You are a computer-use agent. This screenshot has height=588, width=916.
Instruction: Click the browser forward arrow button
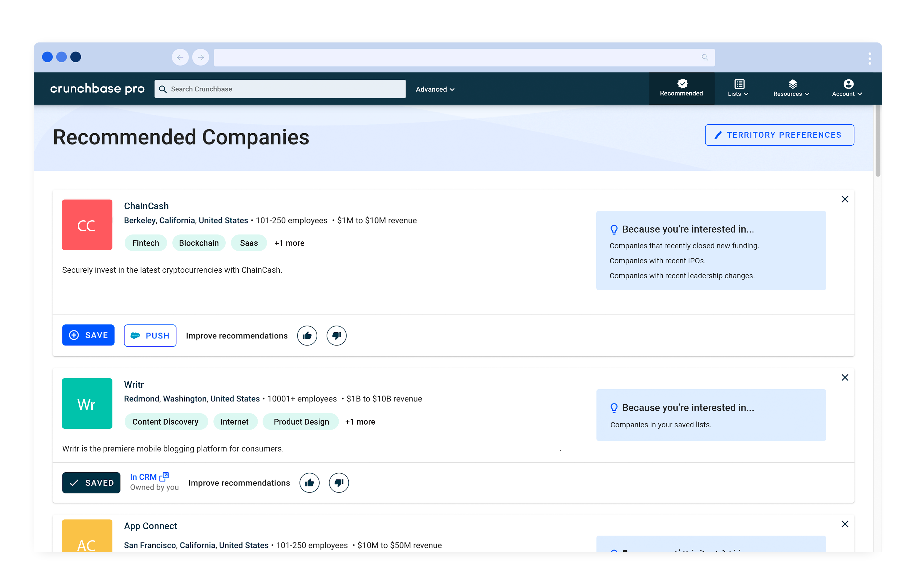pos(201,57)
